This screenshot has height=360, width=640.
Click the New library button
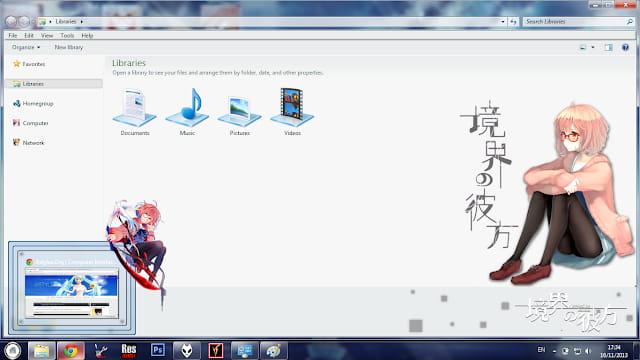point(69,47)
